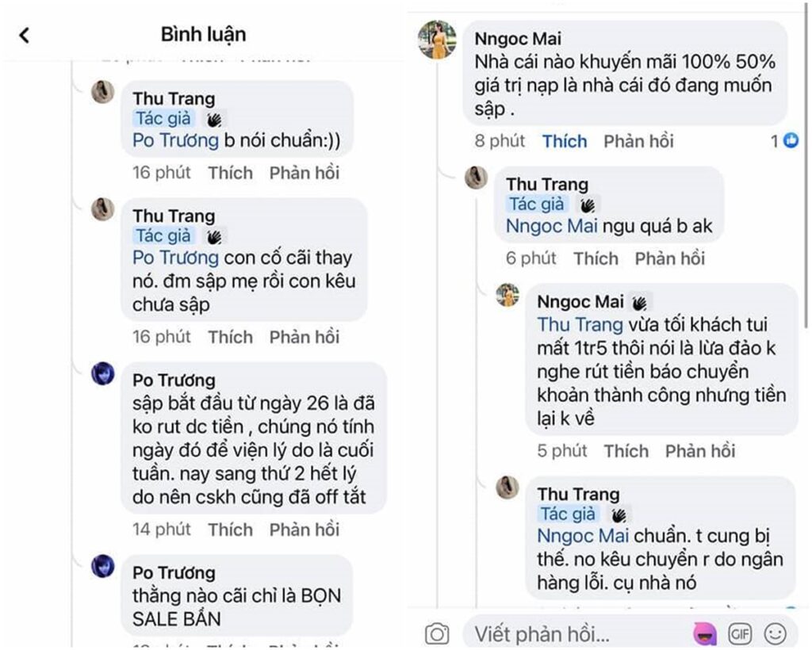Like Nngoc Mai's 8 phút comment
The image size is (812, 650).
pyautogui.click(x=565, y=141)
